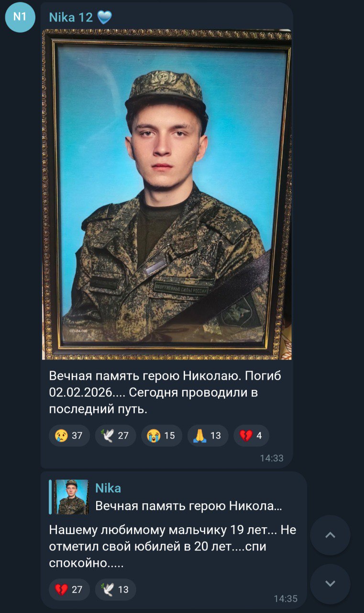Select reply text starting Нашему любимому мальчику
Image resolution: width=364 pixels, height=613 pixels.
coord(173,546)
